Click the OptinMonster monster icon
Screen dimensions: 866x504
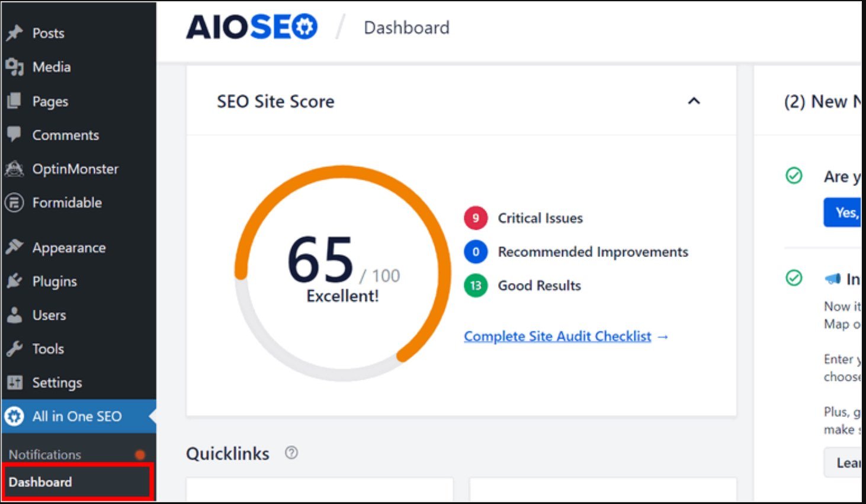[15, 169]
